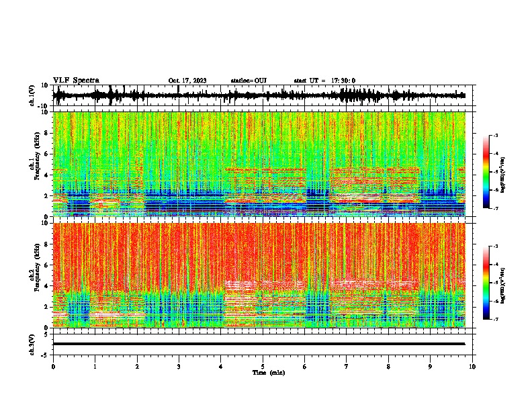532x411 pixels.
Task: Click the "9" tick on the time axis
Action: click(430, 367)
